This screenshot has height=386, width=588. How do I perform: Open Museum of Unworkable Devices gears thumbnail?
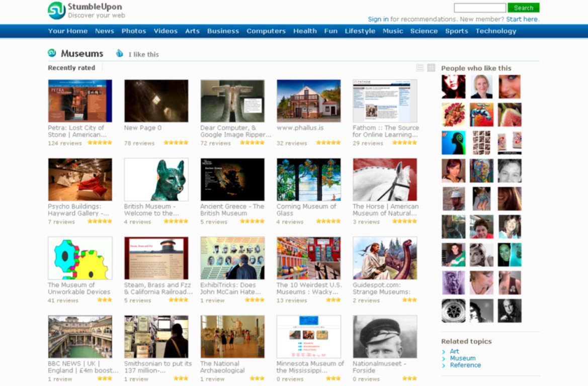pyautogui.click(x=80, y=258)
